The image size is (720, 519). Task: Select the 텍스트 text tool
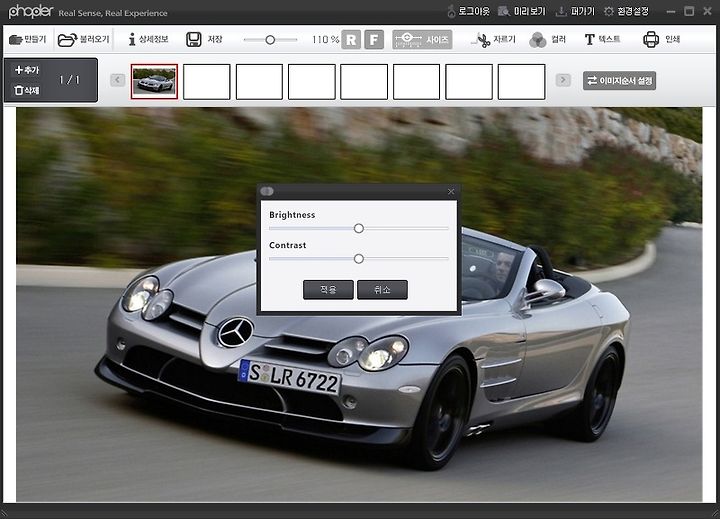pyautogui.click(x=602, y=39)
